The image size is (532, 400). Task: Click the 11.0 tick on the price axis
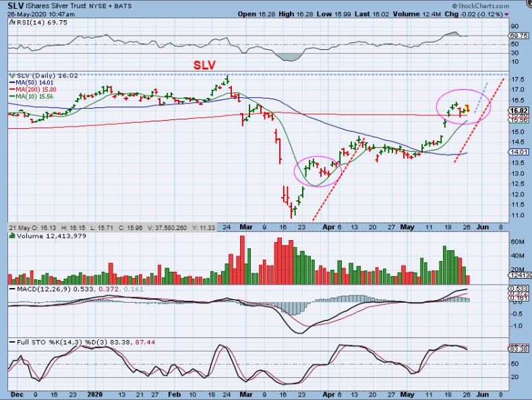[x=517, y=215]
